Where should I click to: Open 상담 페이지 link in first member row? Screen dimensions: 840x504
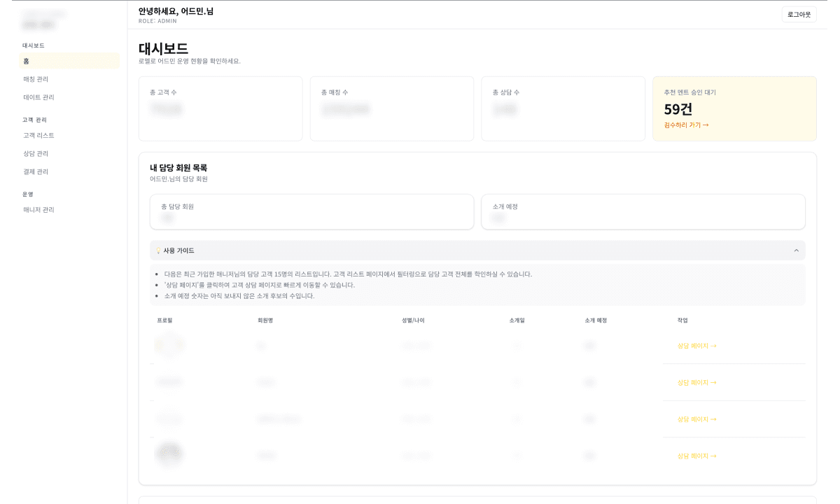(x=696, y=346)
